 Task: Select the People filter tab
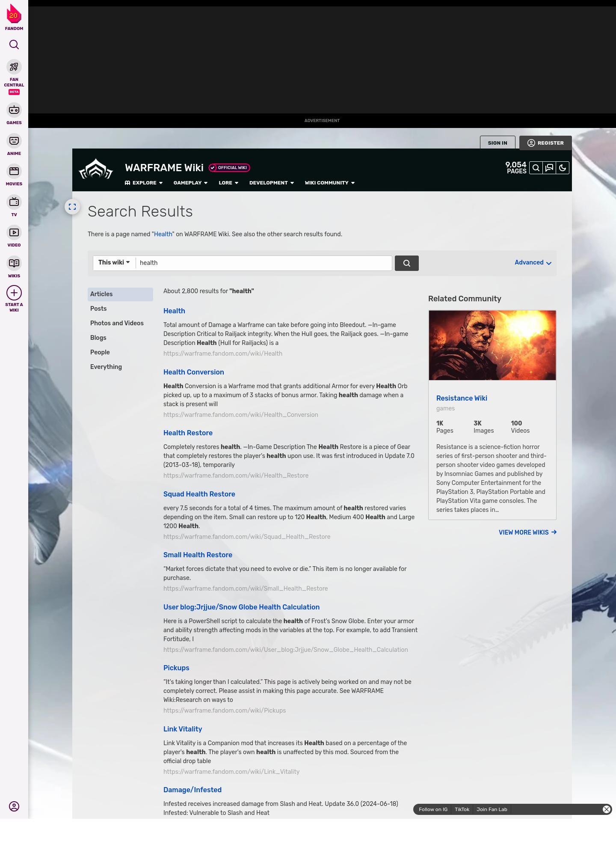120,352
